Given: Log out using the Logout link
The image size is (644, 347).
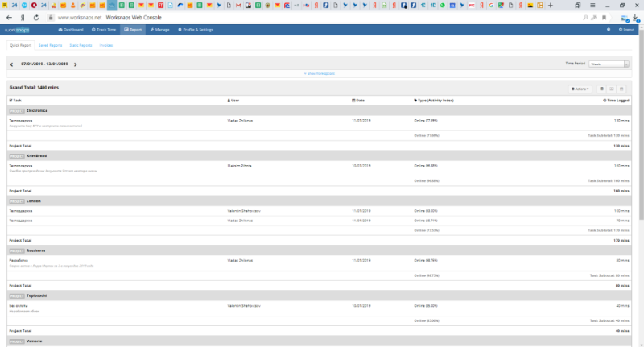Looking at the screenshot, I should tap(628, 29).
